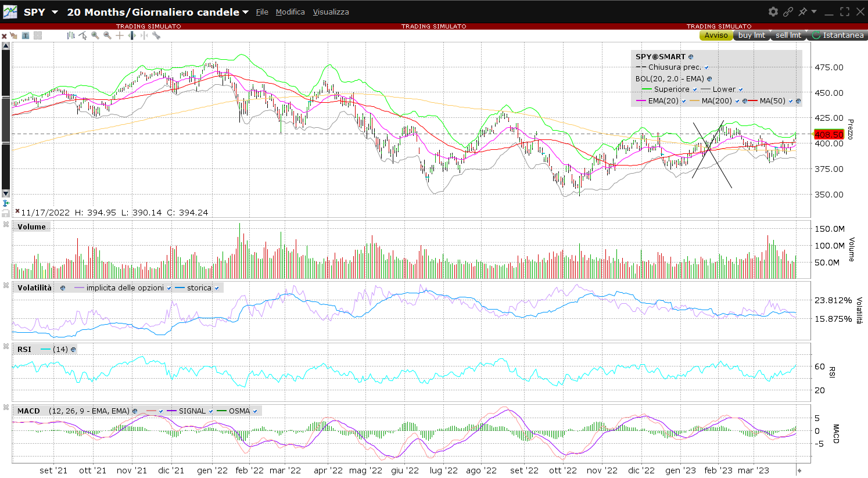This screenshot has width=868, height=478.
Task: Remove the Volume panel with its X
Action: pyautogui.click(x=5, y=224)
